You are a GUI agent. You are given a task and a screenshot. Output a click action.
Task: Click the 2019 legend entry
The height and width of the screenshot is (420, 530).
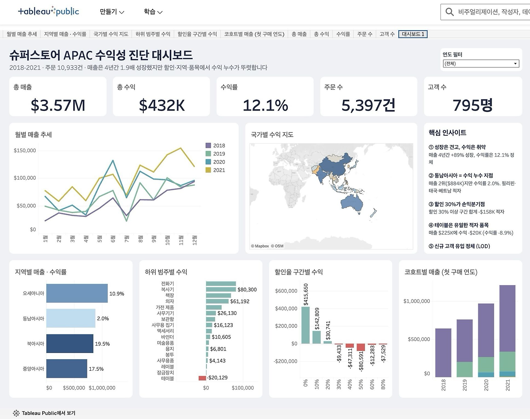pyautogui.click(x=215, y=154)
